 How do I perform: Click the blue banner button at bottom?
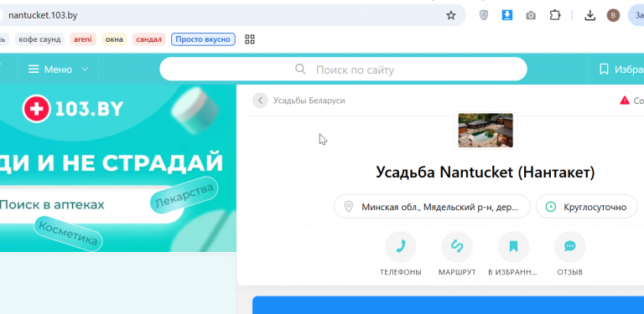click(448, 306)
